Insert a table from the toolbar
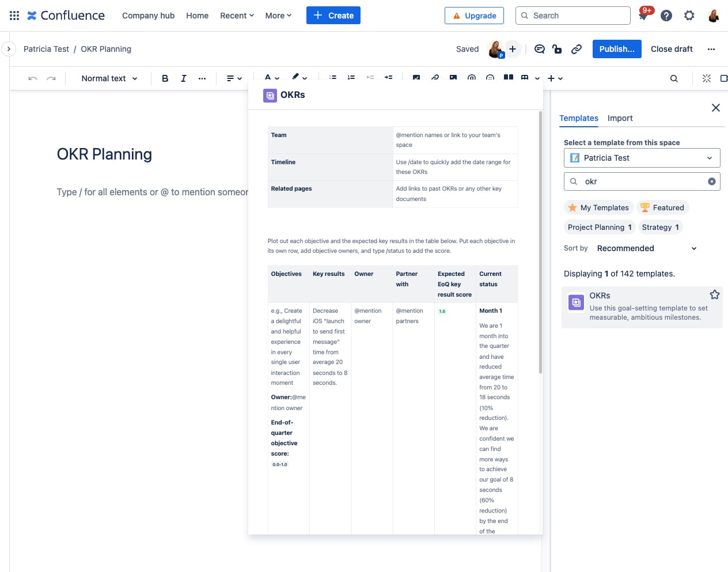The width and height of the screenshot is (728, 572). pyautogui.click(x=525, y=78)
